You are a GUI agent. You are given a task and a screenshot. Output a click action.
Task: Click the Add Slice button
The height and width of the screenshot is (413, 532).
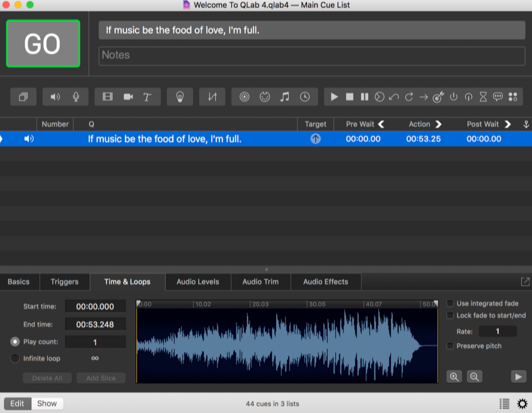(101, 378)
